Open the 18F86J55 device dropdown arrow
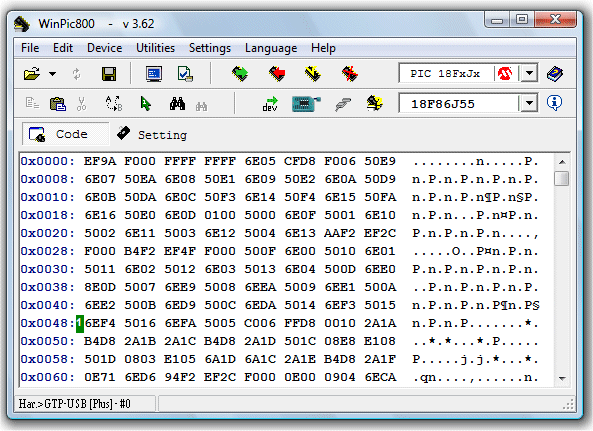 (529, 103)
